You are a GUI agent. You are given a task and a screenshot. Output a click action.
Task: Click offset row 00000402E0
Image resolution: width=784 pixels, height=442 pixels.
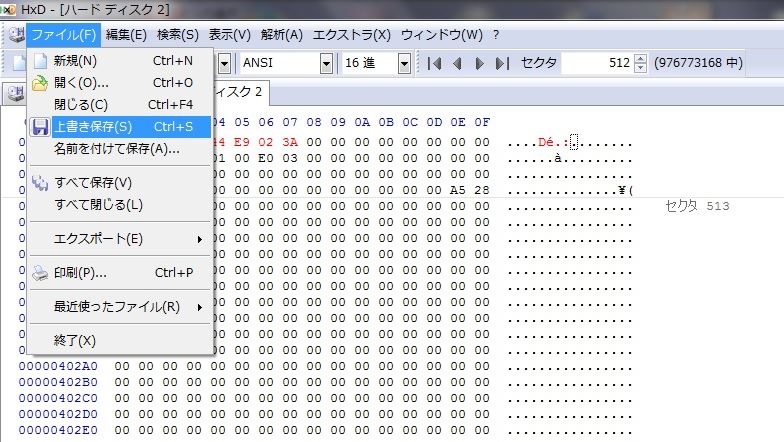tap(58, 430)
